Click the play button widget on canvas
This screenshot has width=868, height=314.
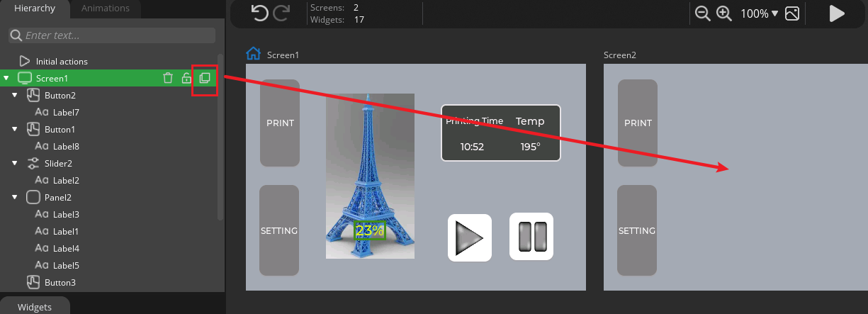pos(470,237)
